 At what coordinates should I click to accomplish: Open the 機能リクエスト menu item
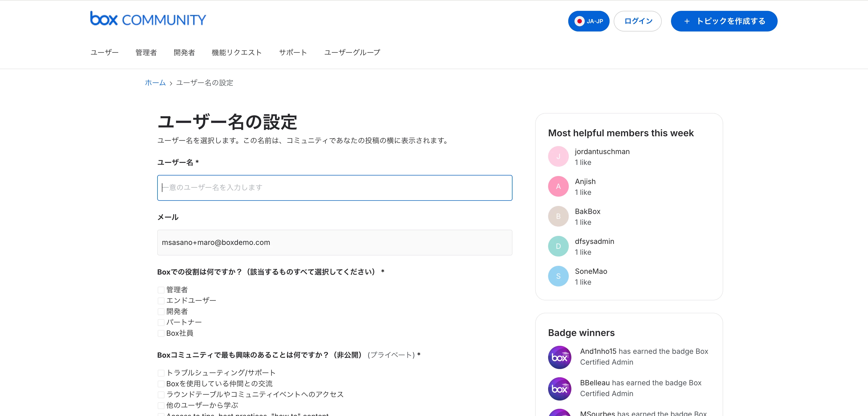click(236, 53)
